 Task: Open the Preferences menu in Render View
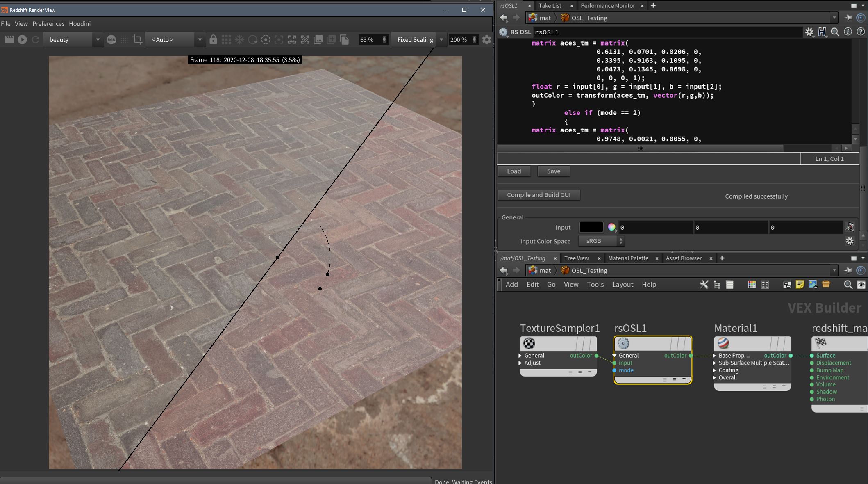pyautogui.click(x=48, y=23)
